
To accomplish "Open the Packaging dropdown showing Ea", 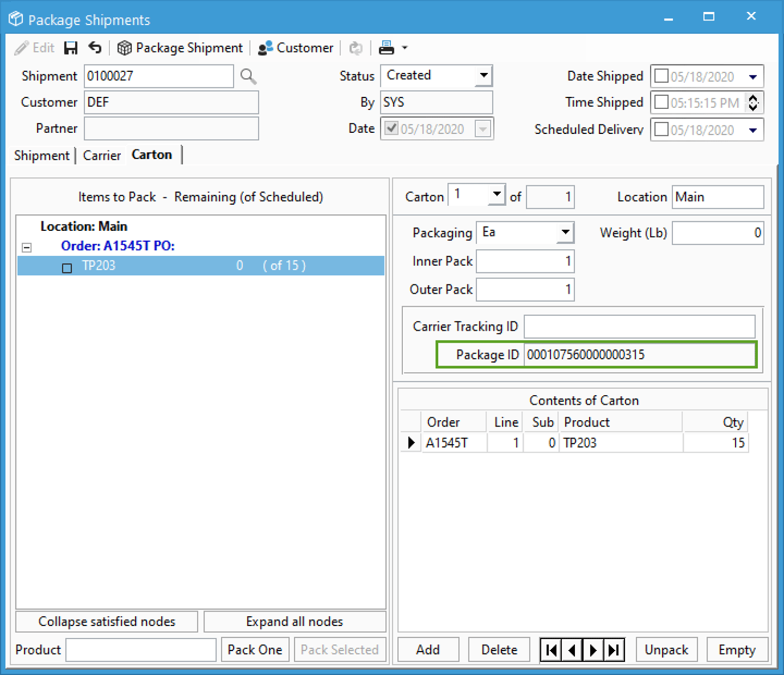I will (565, 233).
